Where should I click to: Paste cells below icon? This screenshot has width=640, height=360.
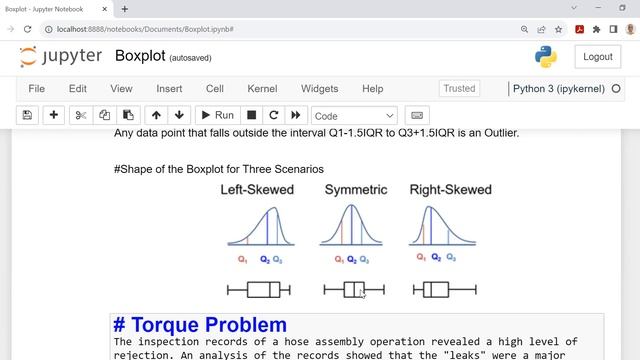[x=128, y=116]
